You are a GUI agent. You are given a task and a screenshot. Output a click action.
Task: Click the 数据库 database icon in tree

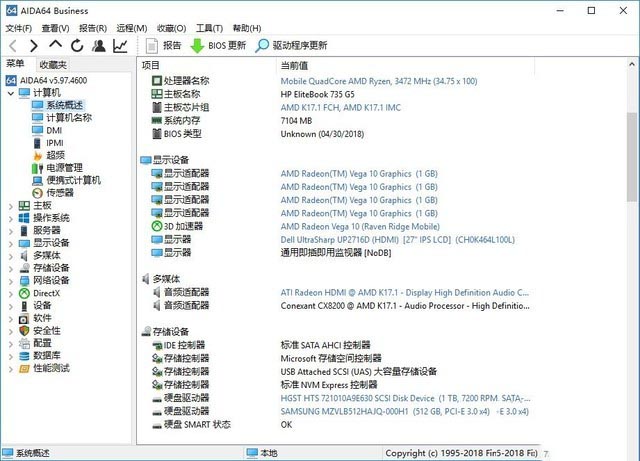point(24,356)
